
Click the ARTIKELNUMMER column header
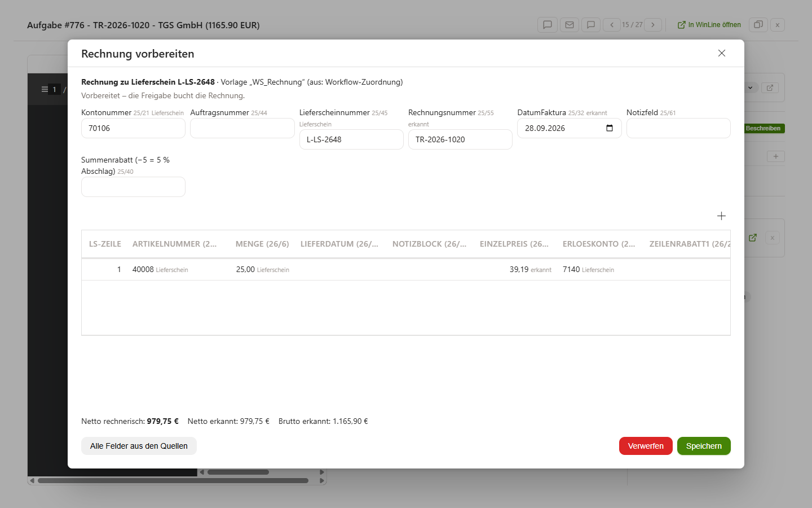click(175, 244)
